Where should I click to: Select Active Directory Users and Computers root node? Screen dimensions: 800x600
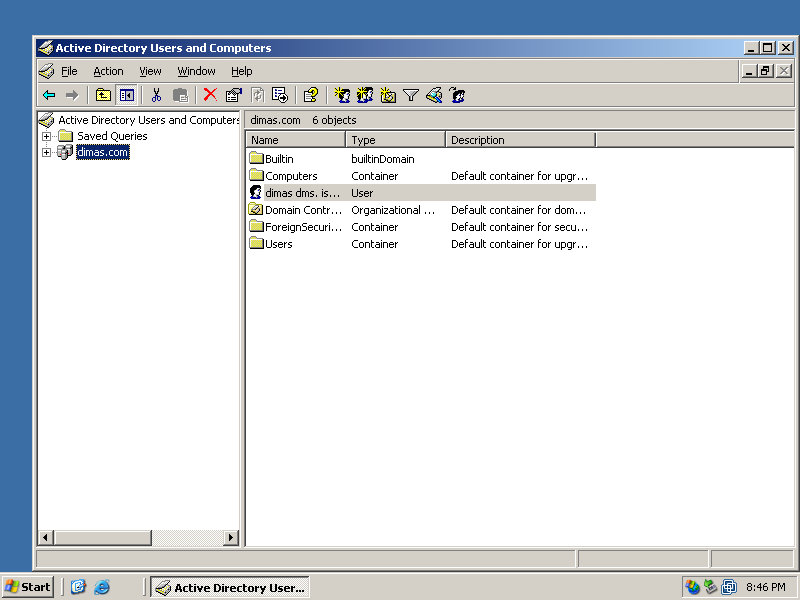(x=148, y=120)
